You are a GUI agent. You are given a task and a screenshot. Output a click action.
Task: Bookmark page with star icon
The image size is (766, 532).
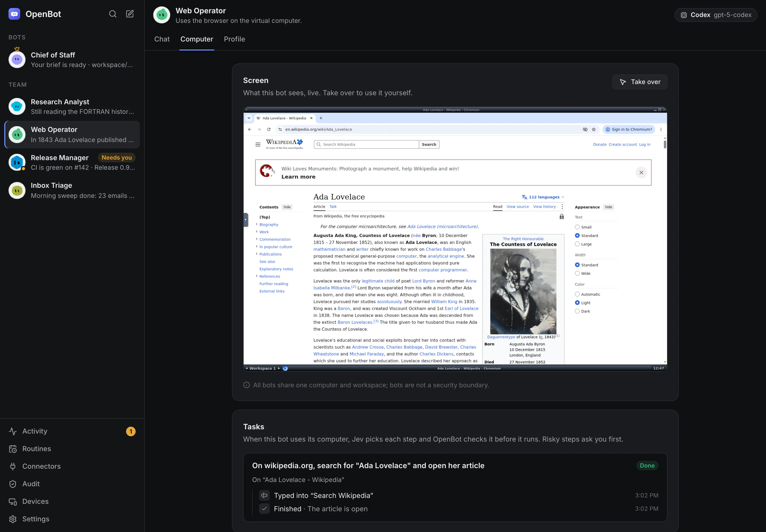tap(594, 129)
